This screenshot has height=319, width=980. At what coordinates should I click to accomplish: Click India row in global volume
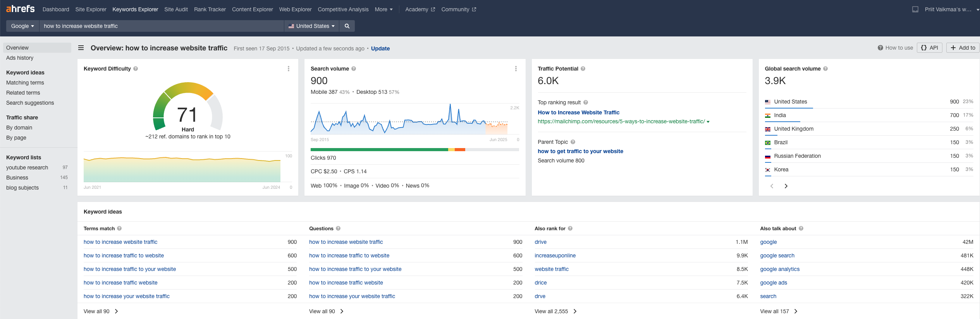869,115
